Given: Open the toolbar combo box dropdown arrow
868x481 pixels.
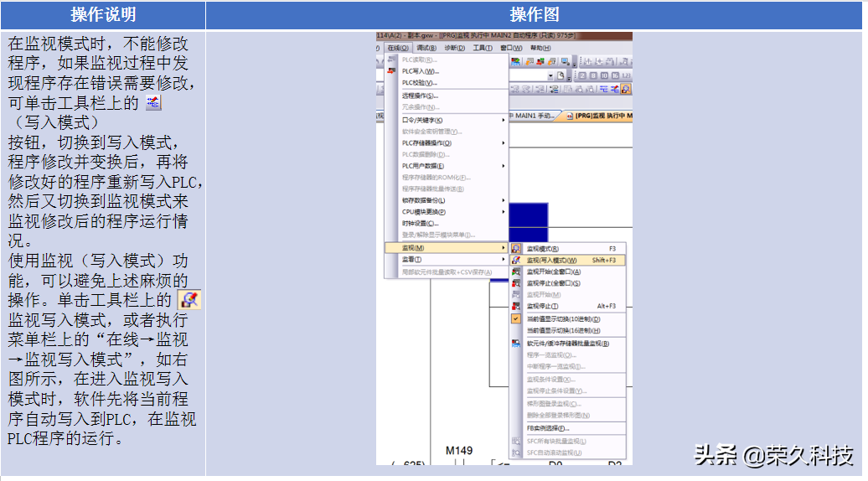Looking at the screenshot, I should 550,75.
